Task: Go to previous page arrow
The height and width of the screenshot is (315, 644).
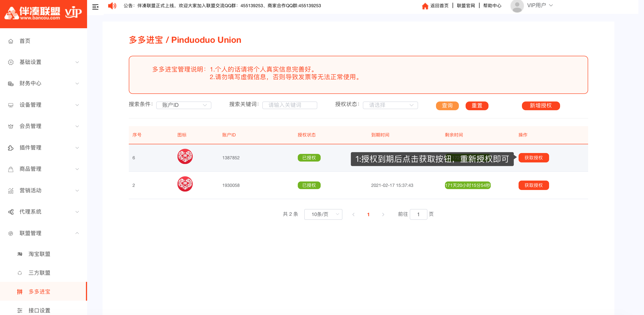Action: pos(353,214)
